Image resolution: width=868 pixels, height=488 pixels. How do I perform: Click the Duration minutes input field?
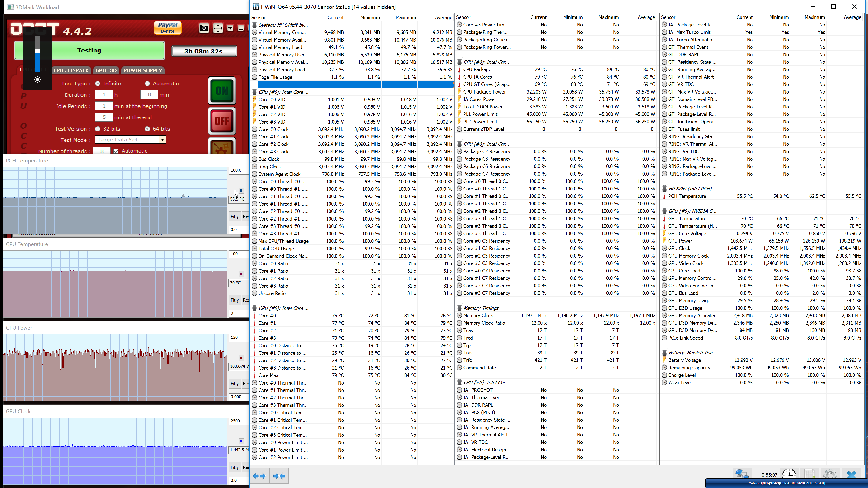click(x=149, y=95)
